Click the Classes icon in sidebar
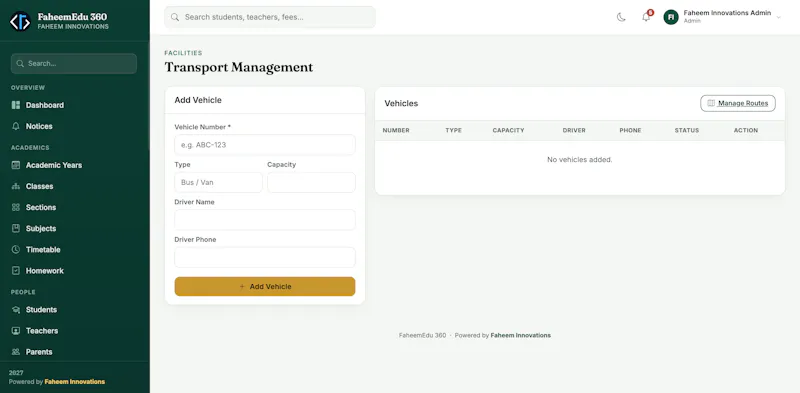This screenshot has width=800, height=393. (16, 186)
